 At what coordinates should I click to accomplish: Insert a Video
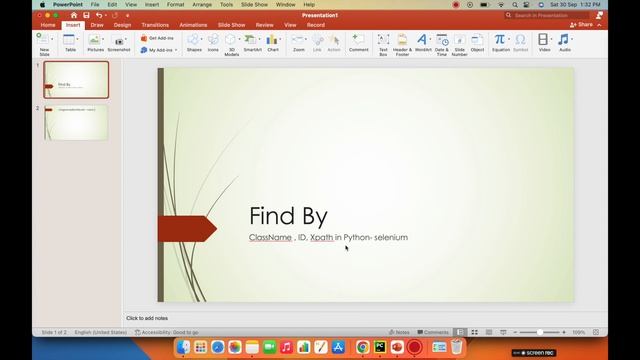[x=544, y=43]
